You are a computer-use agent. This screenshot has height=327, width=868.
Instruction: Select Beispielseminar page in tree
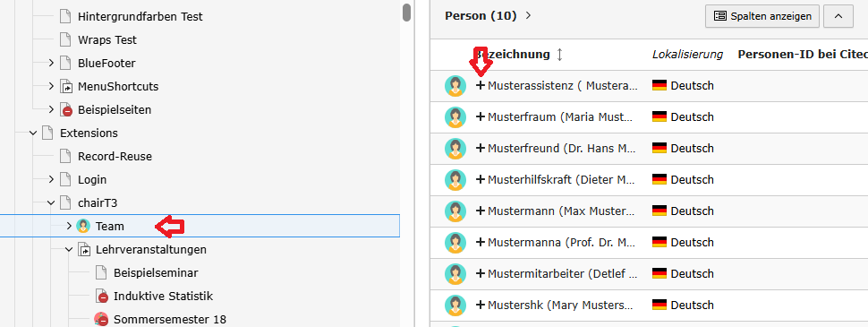pyautogui.click(x=156, y=272)
